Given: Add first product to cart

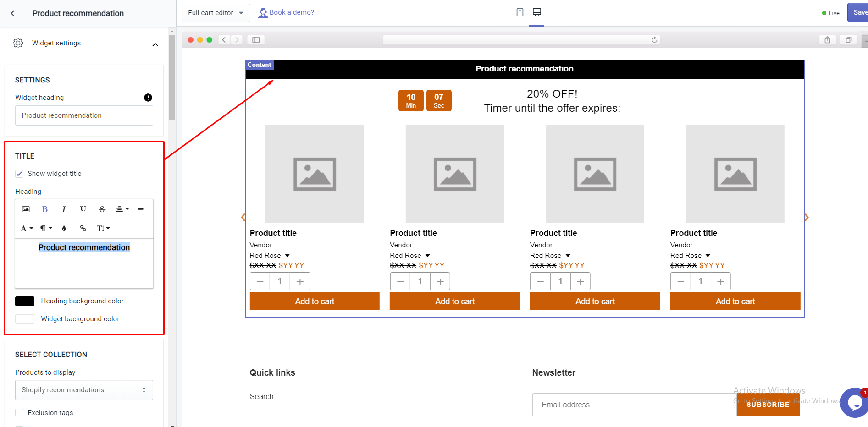Looking at the screenshot, I should (315, 301).
